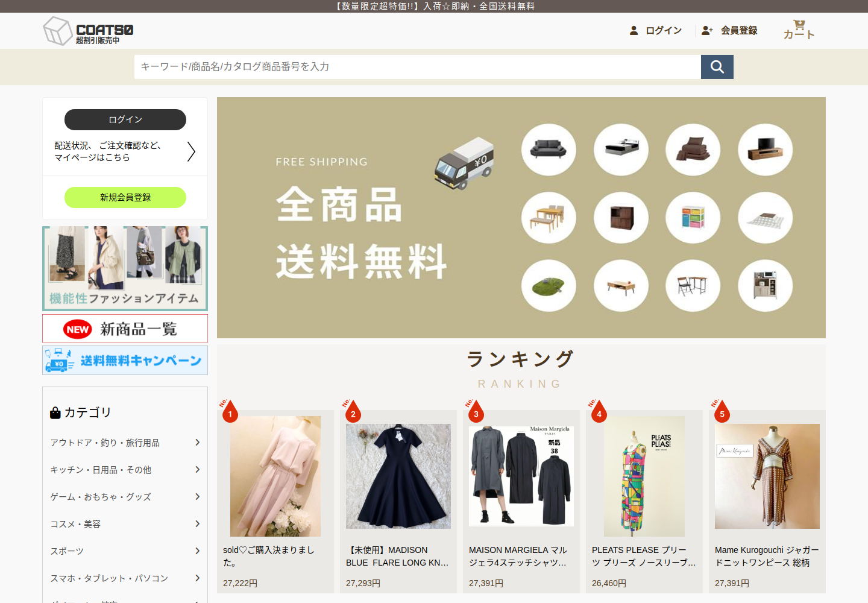The height and width of the screenshot is (603, 868).
Task: Select the low coffee table circle icon
Action: click(621, 286)
